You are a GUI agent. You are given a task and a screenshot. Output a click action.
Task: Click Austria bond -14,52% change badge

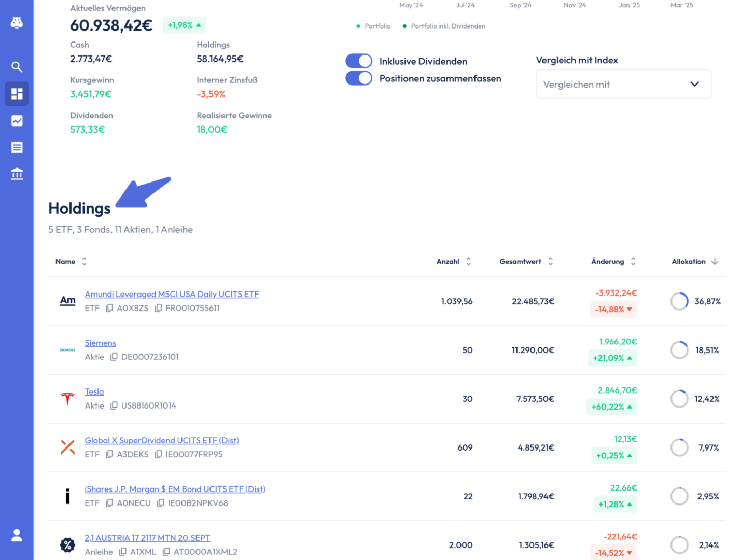[x=613, y=553]
